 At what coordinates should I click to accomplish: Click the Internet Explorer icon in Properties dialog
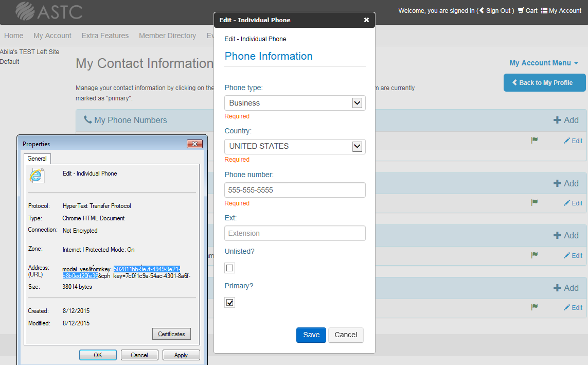[37, 176]
